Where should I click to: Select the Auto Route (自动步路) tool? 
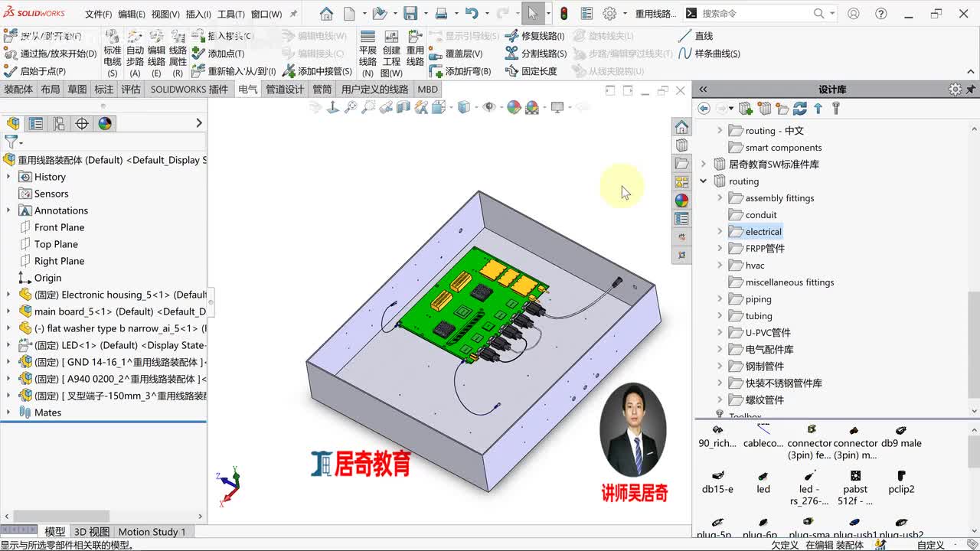[x=135, y=54]
